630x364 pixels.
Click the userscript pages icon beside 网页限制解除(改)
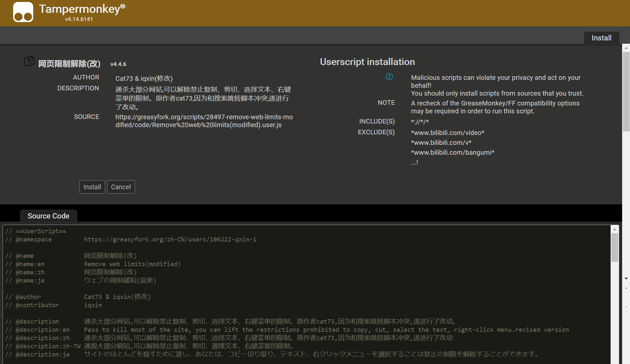(29, 61)
